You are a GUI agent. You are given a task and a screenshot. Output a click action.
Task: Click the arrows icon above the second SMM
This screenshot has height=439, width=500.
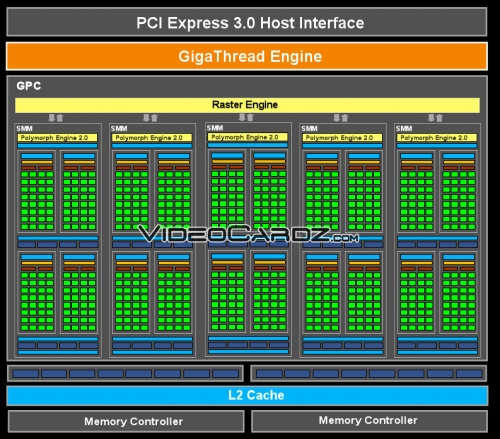pos(150,118)
